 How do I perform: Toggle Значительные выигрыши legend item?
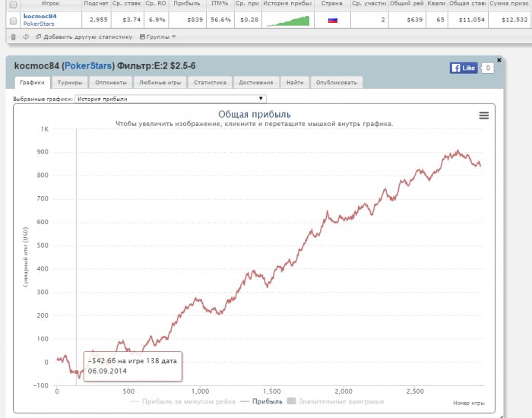tap(335, 402)
